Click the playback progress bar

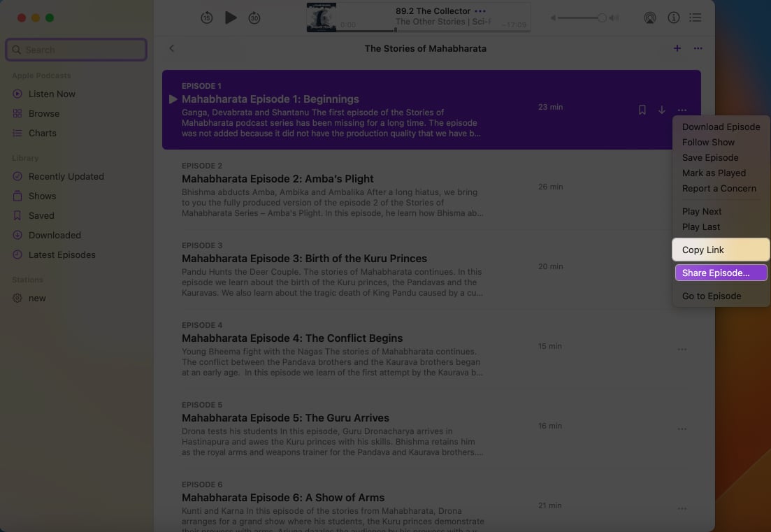(x=433, y=31)
